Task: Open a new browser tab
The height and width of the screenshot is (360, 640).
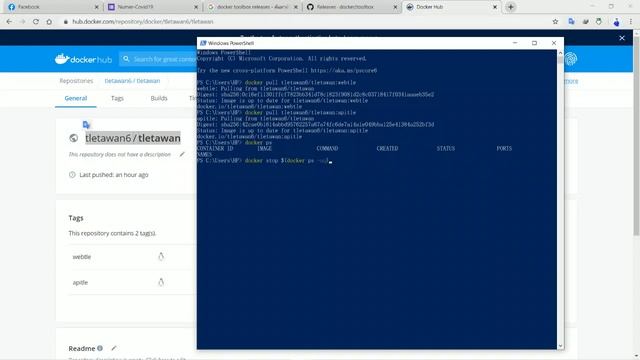Action: tap(511, 7)
